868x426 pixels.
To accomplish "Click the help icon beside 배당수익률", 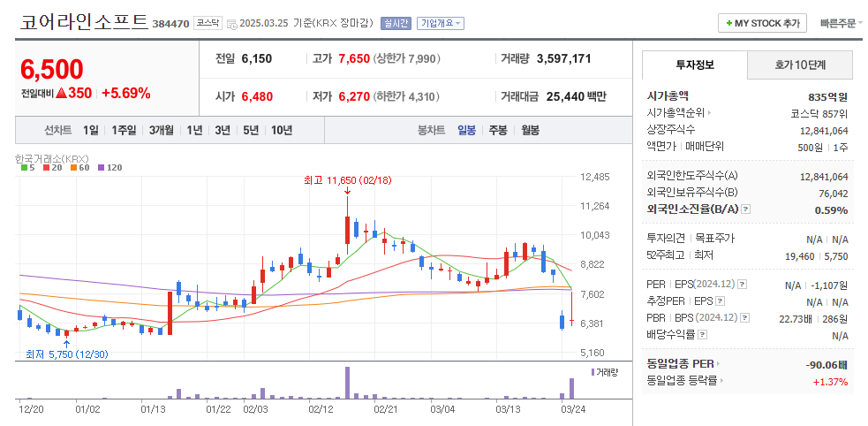I will 703,335.
